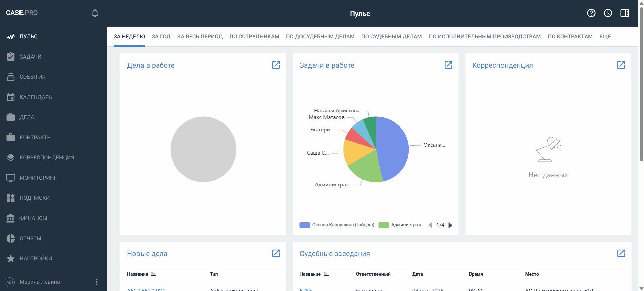Screen dimensions: 644x291
Task: Toggle Оксана Карпушина legend series
Action: (x=337, y=225)
